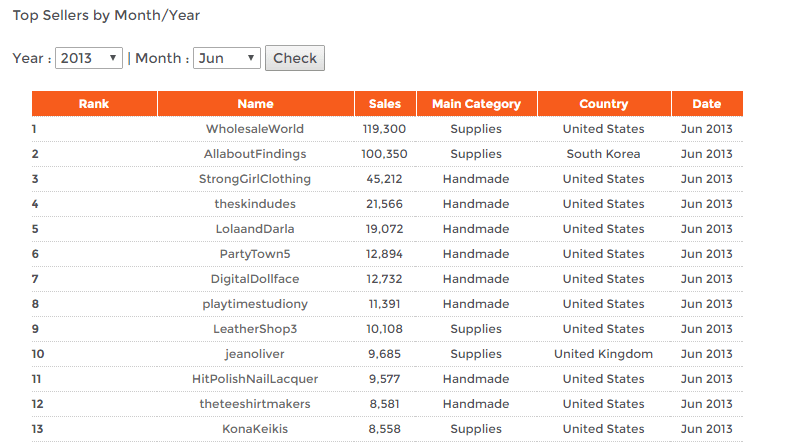791x442 pixels.
Task: Open the Month dropdown showing Jun
Action: point(227,58)
